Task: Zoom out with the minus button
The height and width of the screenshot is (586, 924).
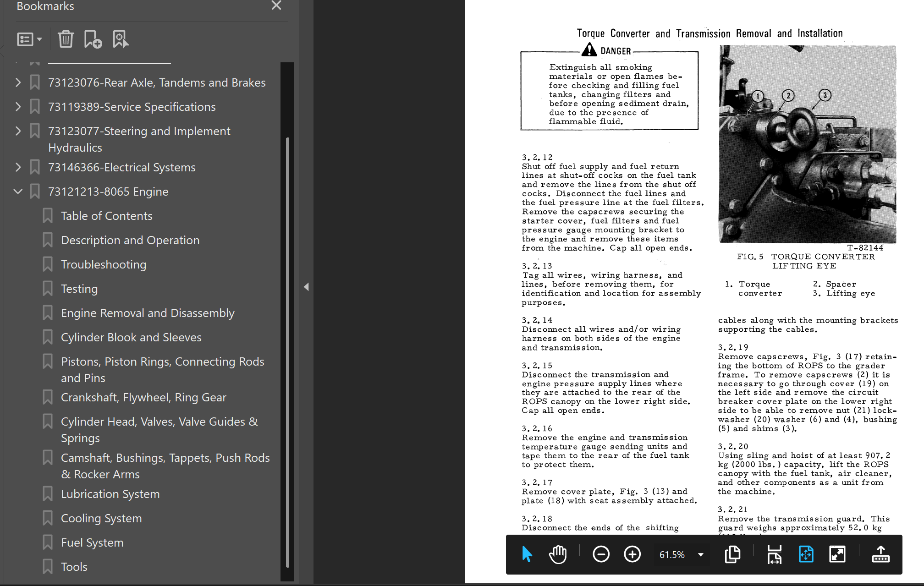Action: click(x=601, y=554)
